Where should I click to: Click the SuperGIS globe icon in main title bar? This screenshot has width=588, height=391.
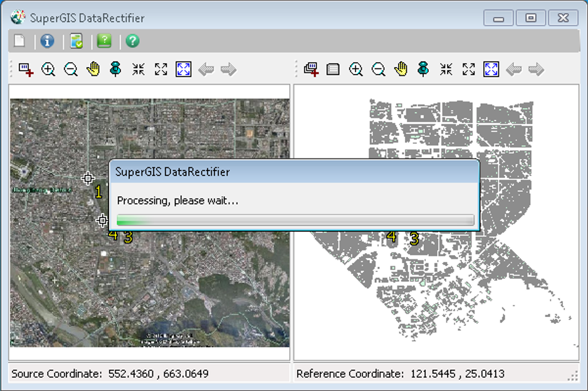tap(18, 18)
